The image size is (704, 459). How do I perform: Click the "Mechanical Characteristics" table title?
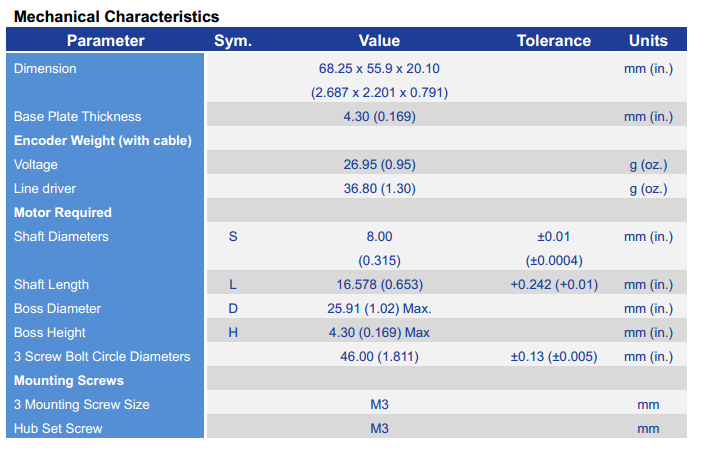point(116,17)
